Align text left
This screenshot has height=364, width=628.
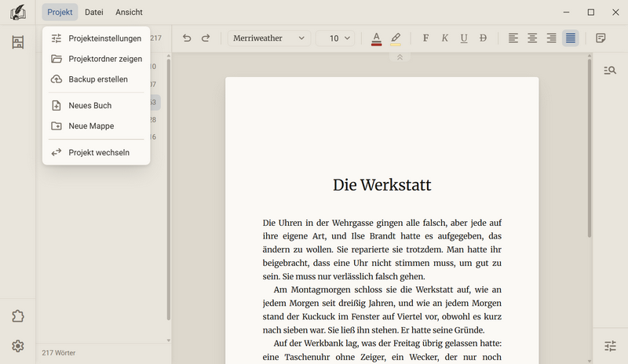513,38
